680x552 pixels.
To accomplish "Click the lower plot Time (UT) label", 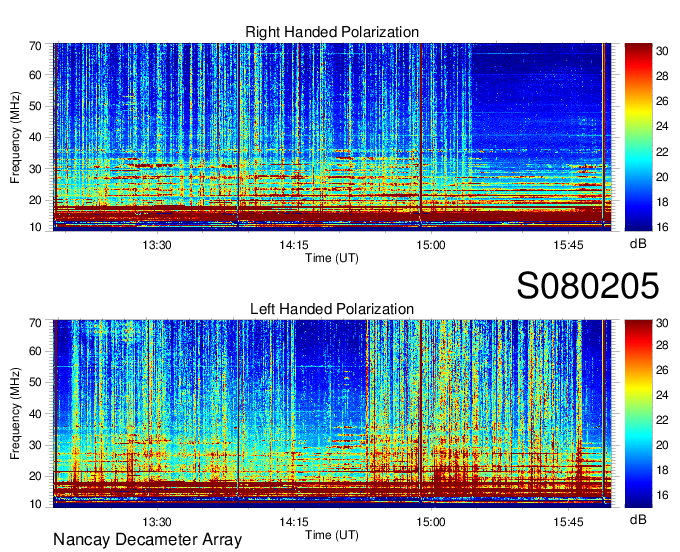I will [x=332, y=535].
